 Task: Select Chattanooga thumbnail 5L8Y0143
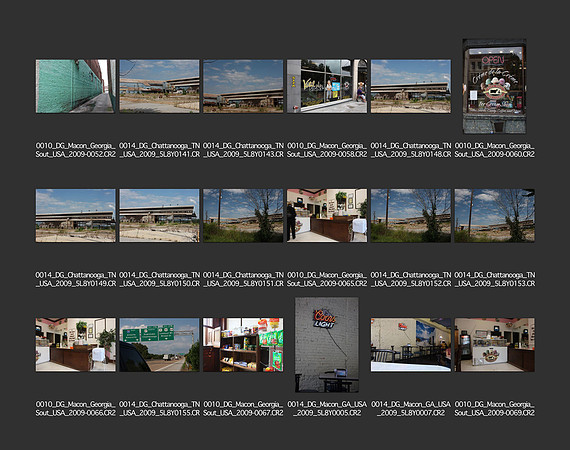click(x=243, y=86)
